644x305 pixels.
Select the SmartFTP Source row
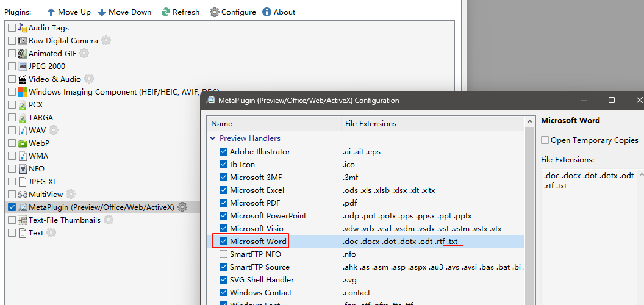(367, 267)
